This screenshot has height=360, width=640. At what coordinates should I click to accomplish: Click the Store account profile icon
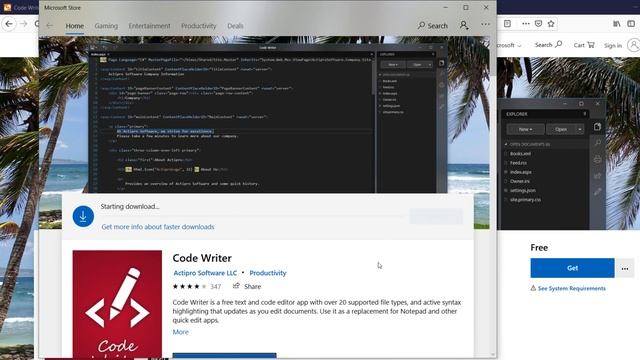464,25
